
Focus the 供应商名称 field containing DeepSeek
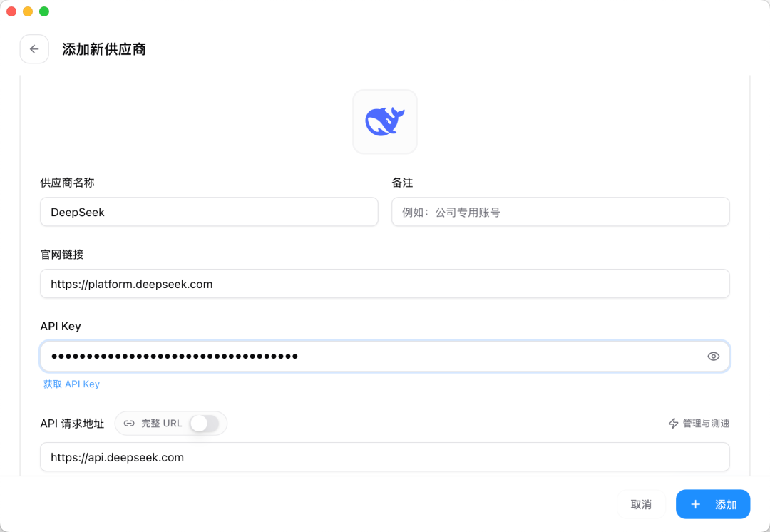tap(209, 213)
